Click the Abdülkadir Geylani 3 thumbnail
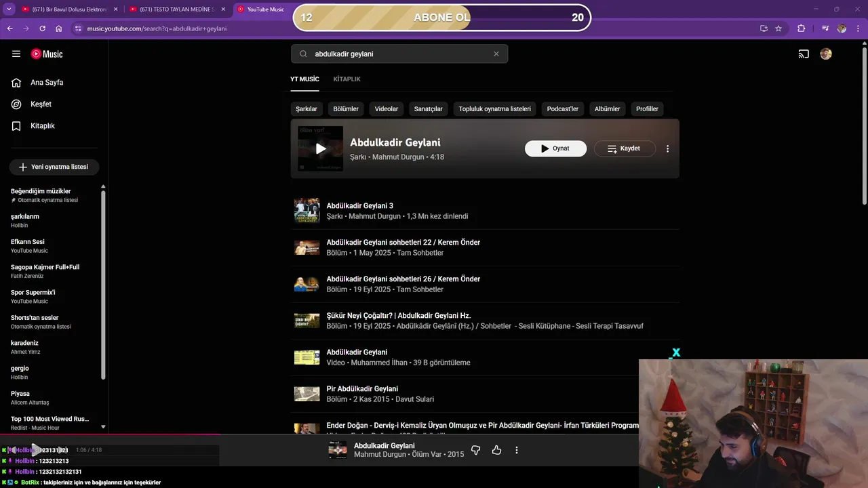Image resolution: width=868 pixels, height=488 pixels. point(307,211)
